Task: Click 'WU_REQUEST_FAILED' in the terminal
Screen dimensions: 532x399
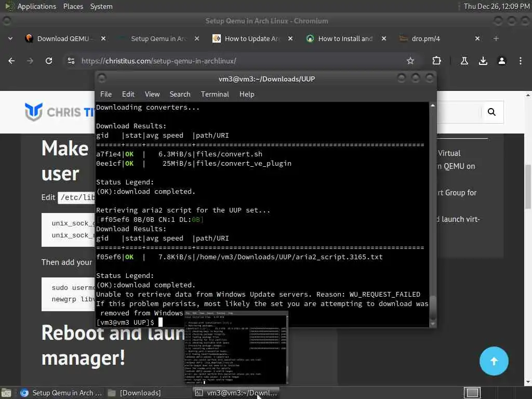Action: tap(385, 294)
